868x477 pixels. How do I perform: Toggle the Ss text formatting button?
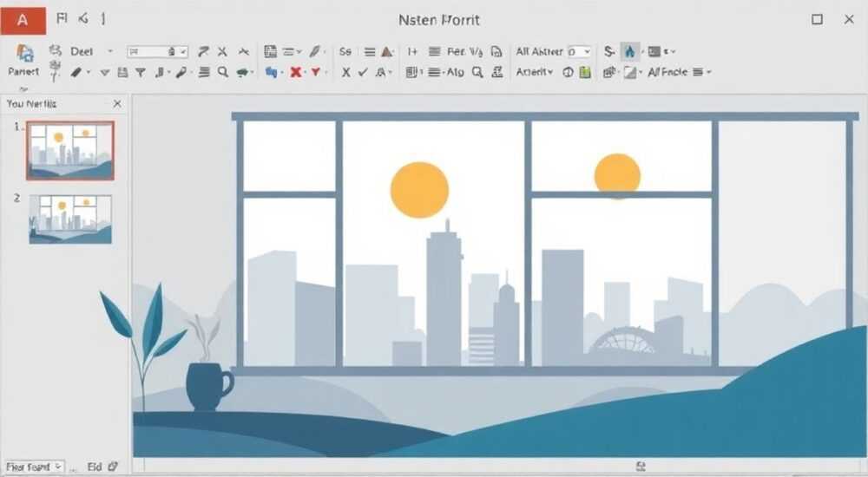(345, 51)
